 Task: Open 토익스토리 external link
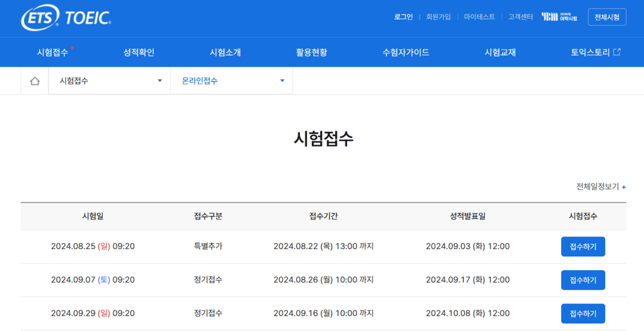(x=595, y=53)
